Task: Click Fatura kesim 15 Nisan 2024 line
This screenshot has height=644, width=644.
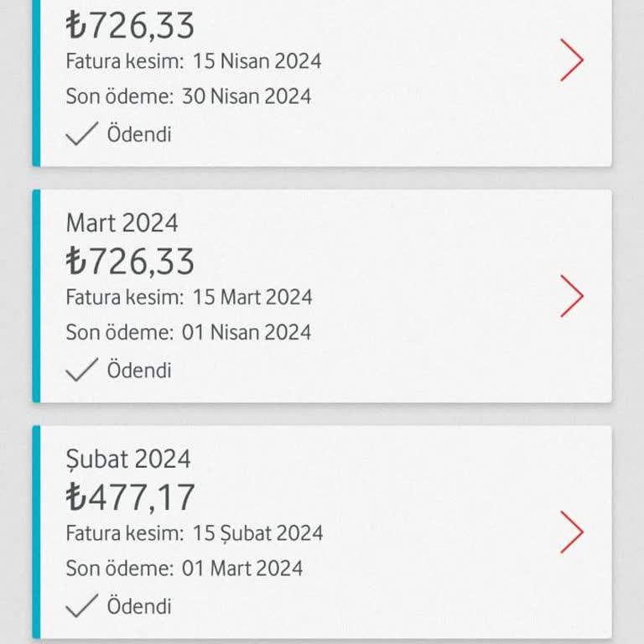Action: pos(194,61)
